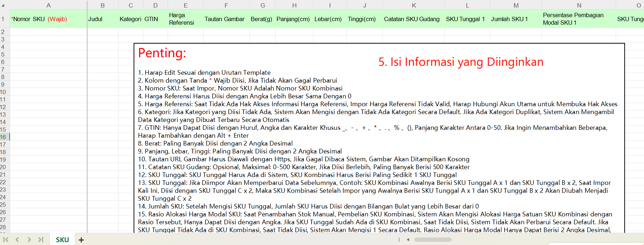Viewport: 644px width, 245px height.
Task: Click instruction '1. Harap Edit Sesuai dengan Urutan Template'
Action: (204, 73)
